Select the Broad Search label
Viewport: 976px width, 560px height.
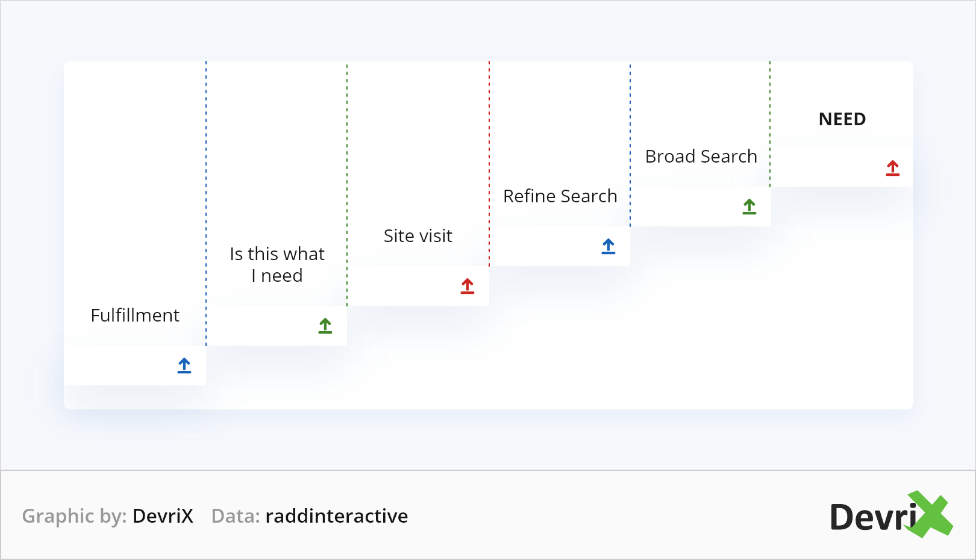(x=701, y=157)
